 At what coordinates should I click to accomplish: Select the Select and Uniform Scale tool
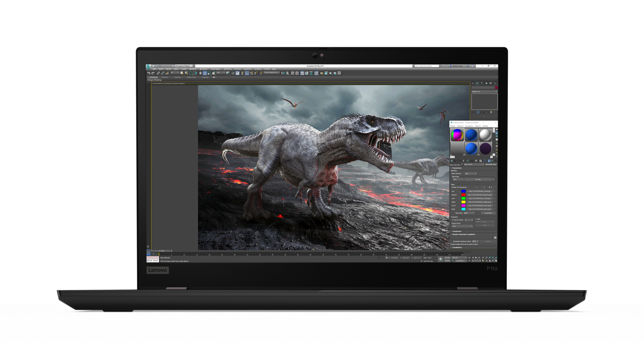point(209,74)
